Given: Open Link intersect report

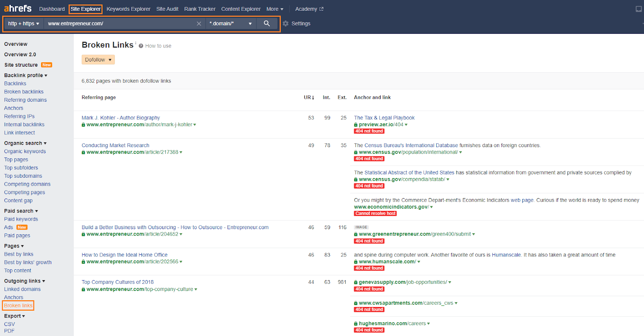Looking at the screenshot, I should pyautogui.click(x=19, y=133).
